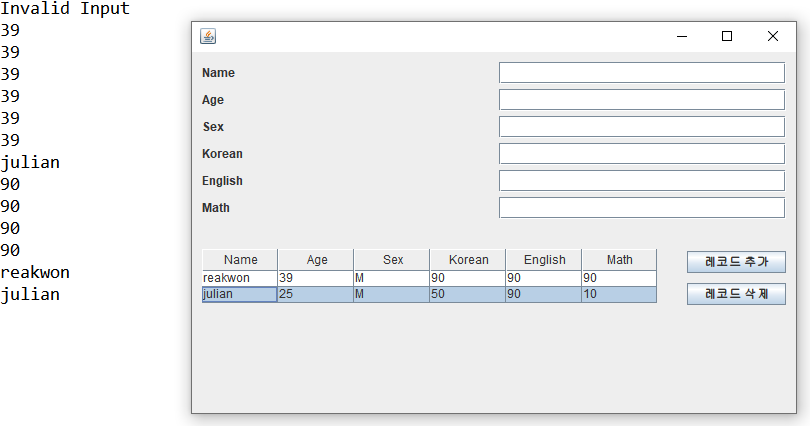Click the Math form label
Image resolution: width=810 pixels, height=426 pixels.
pos(215,208)
